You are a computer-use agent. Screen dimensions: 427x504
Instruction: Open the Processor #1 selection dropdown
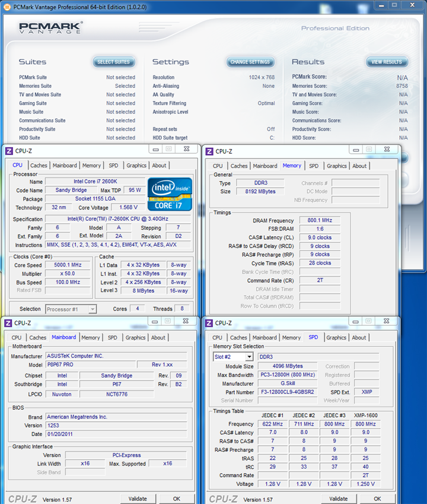click(x=93, y=309)
